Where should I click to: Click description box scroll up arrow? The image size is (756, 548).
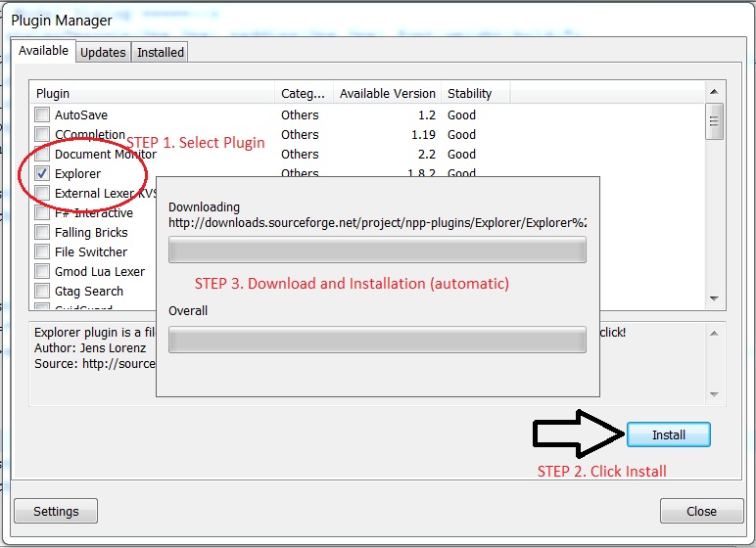pyautogui.click(x=714, y=334)
